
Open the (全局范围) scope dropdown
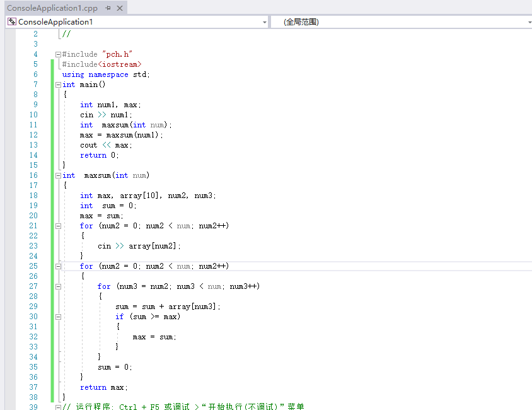[x=529, y=22]
